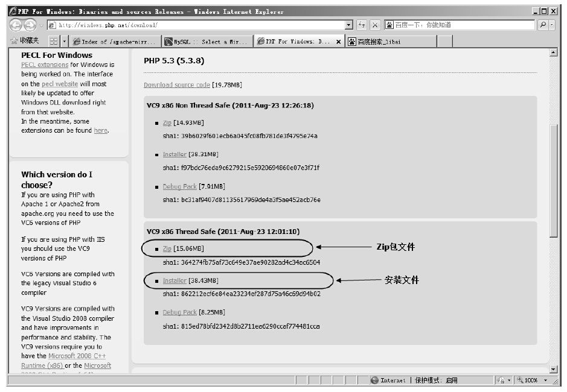Refresh the page using the reload icon
Screen dimensions: 567x392
coord(362,25)
